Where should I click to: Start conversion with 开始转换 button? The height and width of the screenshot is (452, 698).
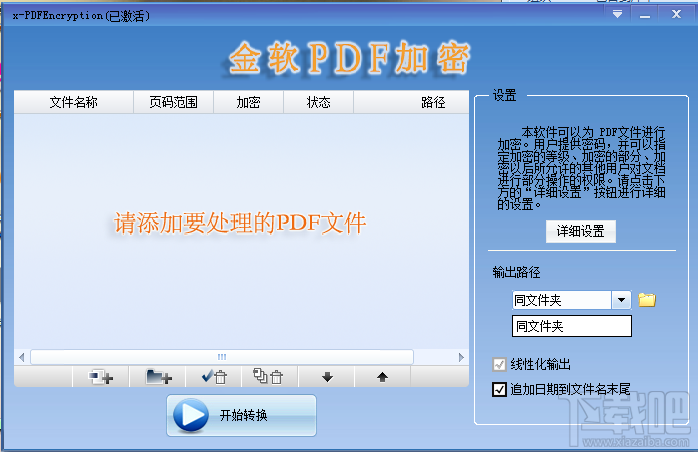point(242,415)
